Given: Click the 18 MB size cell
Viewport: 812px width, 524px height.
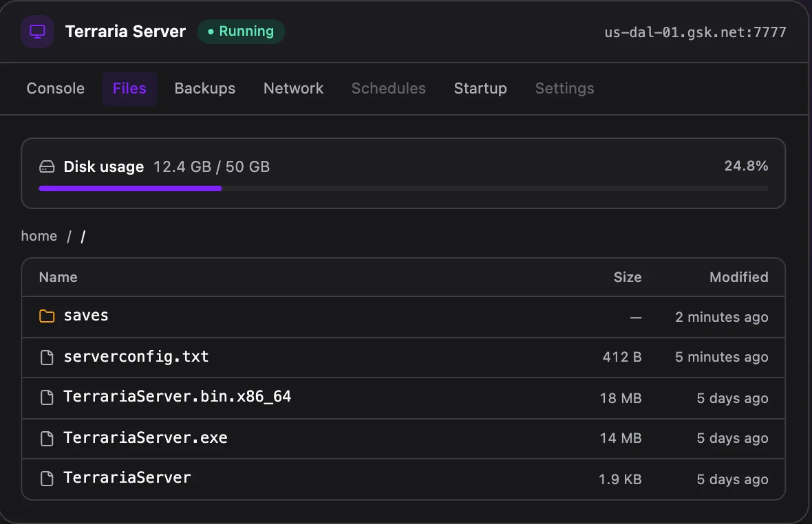Looking at the screenshot, I should pos(621,397).
